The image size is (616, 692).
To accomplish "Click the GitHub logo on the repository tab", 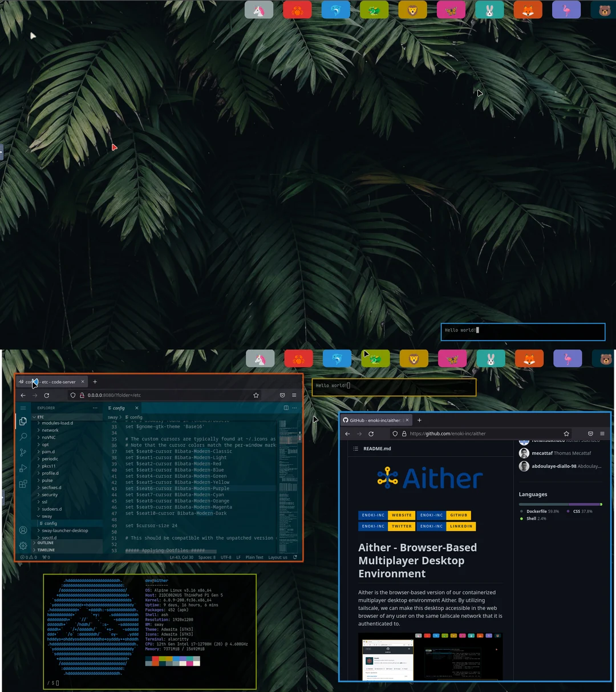I will pos(346,420).
